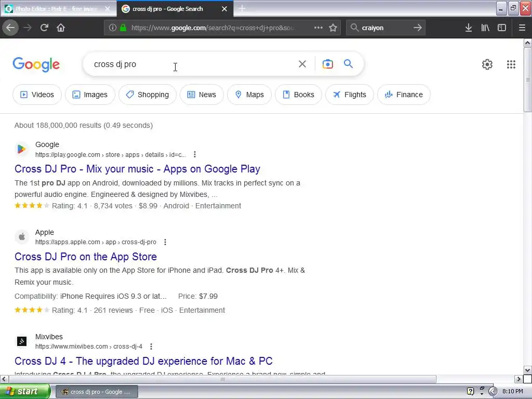
Task: Click the horizontal scrollbar left arrow
Action: point(4,379)
